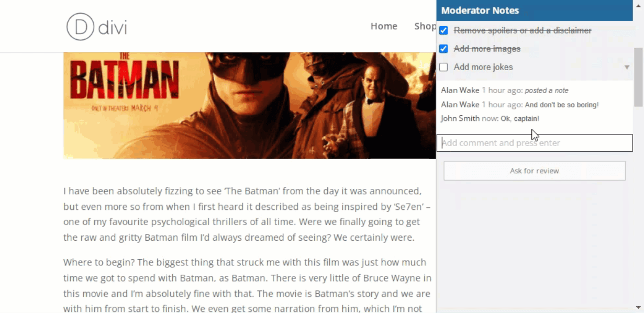Uncheck the Add more images checkbox
The image size is (644, 313).
443,49
